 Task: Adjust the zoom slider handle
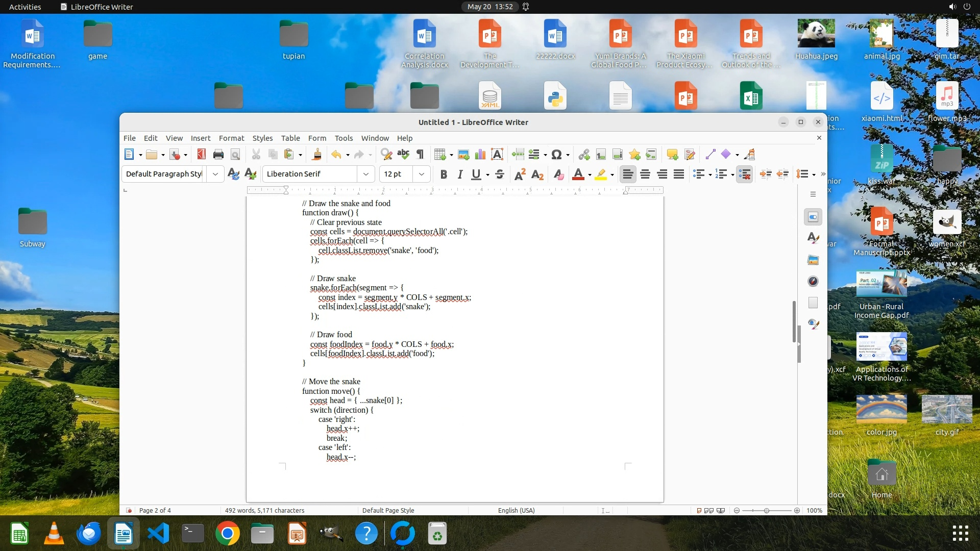pos(767,510)
